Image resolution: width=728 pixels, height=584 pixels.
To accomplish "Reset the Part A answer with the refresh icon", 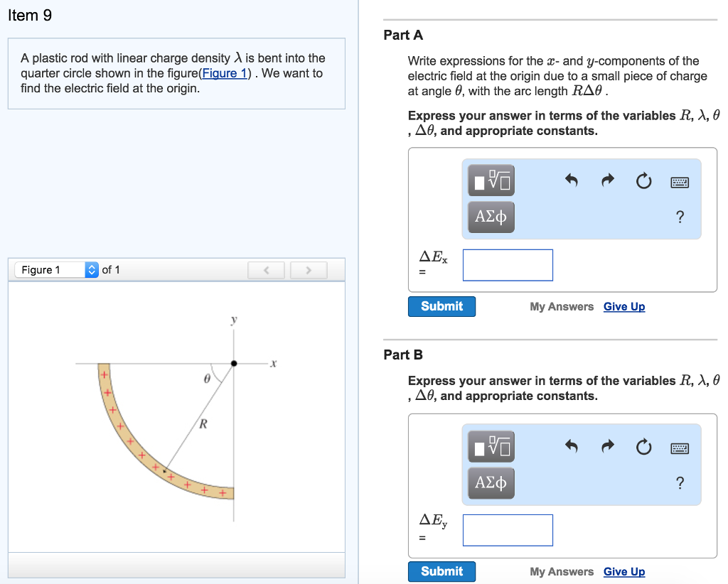I will [x=643, y=182].
